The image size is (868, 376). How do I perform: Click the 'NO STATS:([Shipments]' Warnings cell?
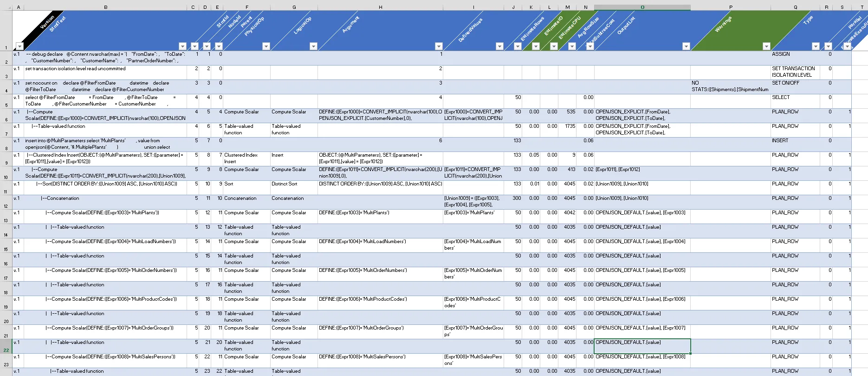tap(731, 87)
